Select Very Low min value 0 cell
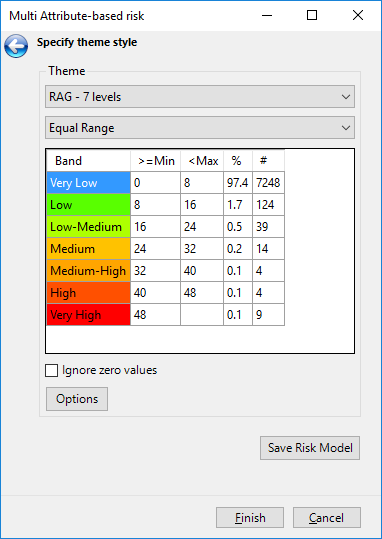Screen dimensions: 382x539 tap(155, 183)
